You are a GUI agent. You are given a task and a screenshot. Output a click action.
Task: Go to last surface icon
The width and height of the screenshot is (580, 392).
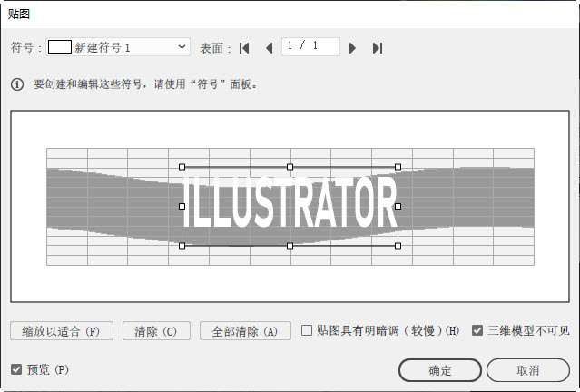[x=378, y=48]
